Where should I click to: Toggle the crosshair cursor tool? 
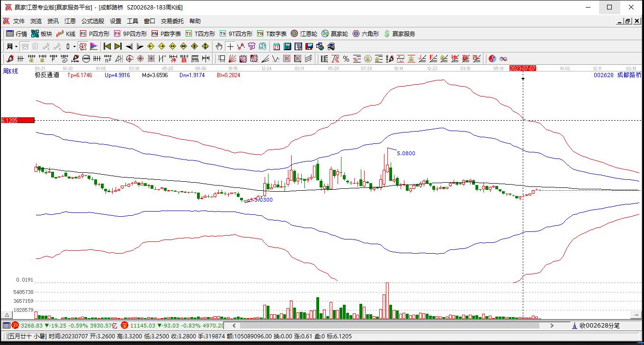coord(230,46)
